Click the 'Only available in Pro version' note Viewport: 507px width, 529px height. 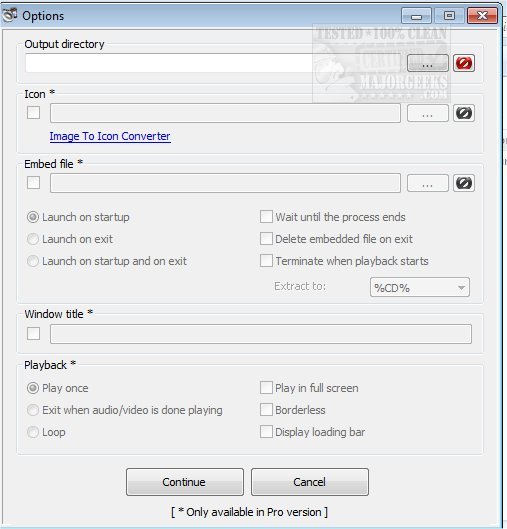pyautogui.click(x=249, y=512)
